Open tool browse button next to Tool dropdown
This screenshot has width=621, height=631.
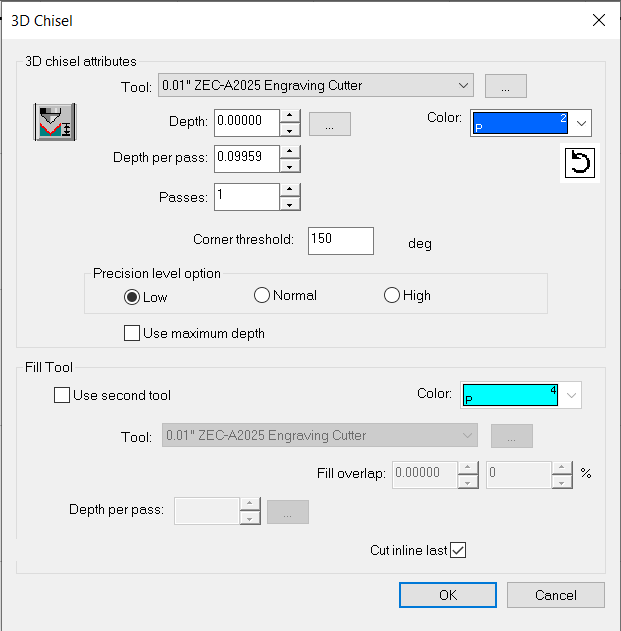tap(505, 87)
